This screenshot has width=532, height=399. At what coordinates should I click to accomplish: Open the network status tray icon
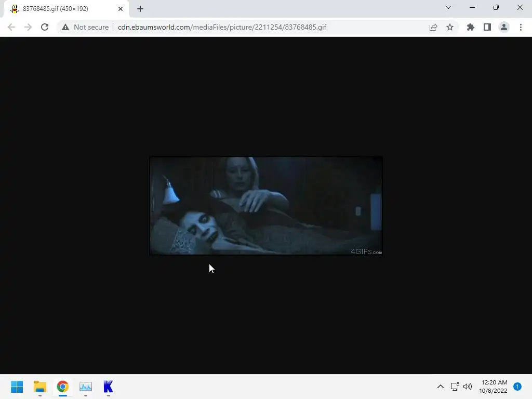[x=455, y=387]
